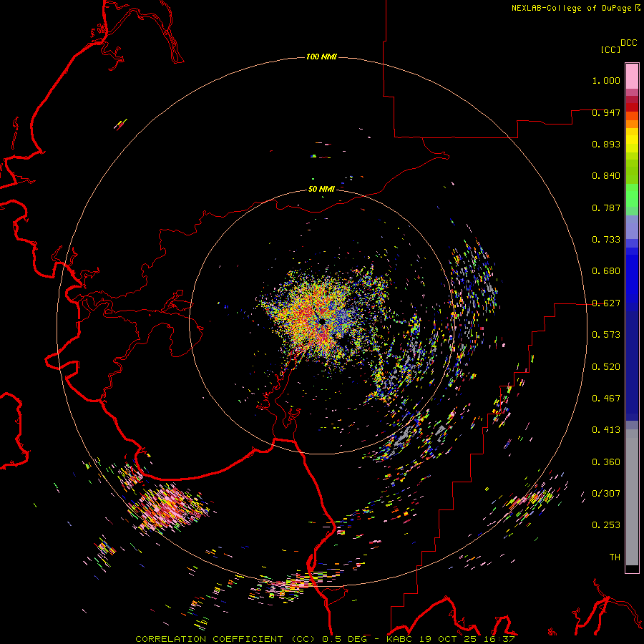Click the 50 NMI range ring label
The height and width of the screenshot is (644, 644).
pos(321,189)
